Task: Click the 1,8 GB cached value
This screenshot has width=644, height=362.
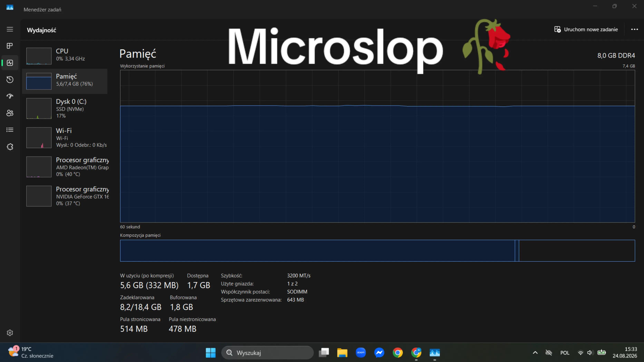Action: [182, 307]
